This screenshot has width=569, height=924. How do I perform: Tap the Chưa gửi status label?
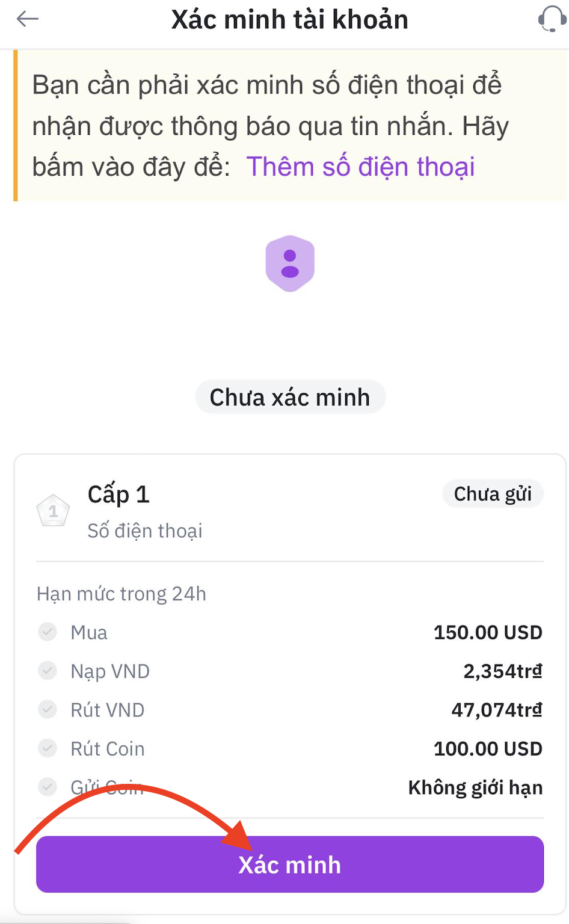pyautogui.click(x=493, y=494)
